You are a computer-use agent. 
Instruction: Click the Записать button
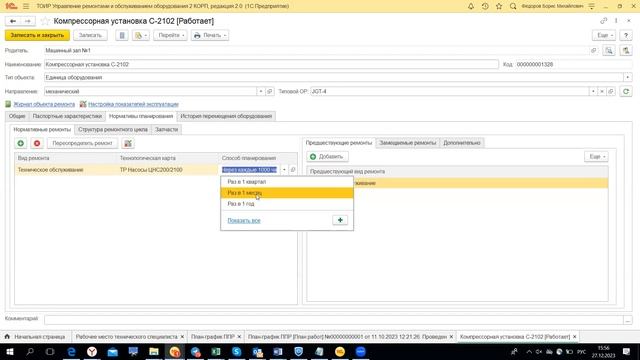point(90,36)
